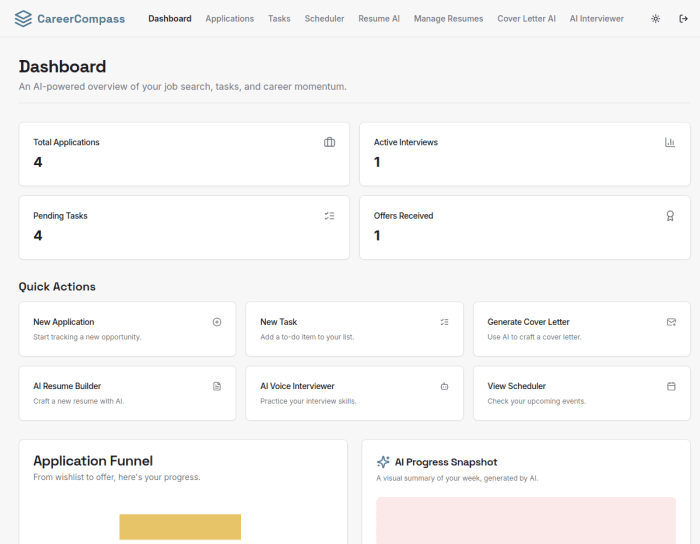Click mail icon on Generate Cover Letter card
The height and width of the screenshot is (544, 700).
671,322
